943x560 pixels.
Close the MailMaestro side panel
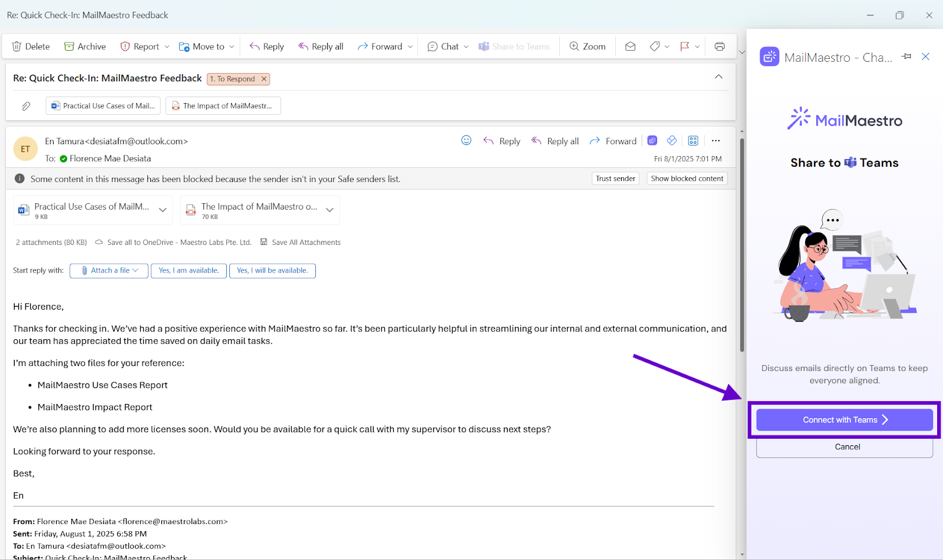click(926, 57)
